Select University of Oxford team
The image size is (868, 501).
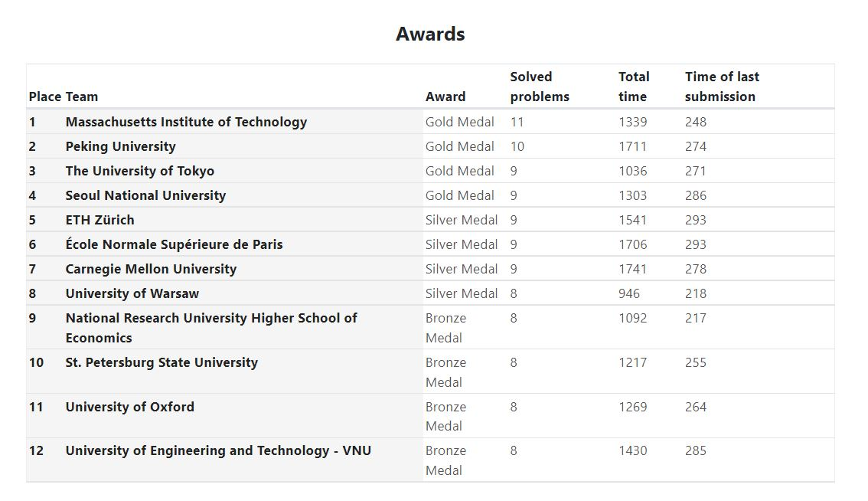129,407
